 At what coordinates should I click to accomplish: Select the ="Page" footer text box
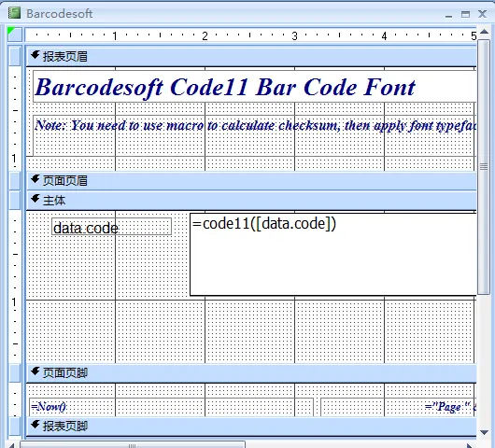[x=399, y=407]
